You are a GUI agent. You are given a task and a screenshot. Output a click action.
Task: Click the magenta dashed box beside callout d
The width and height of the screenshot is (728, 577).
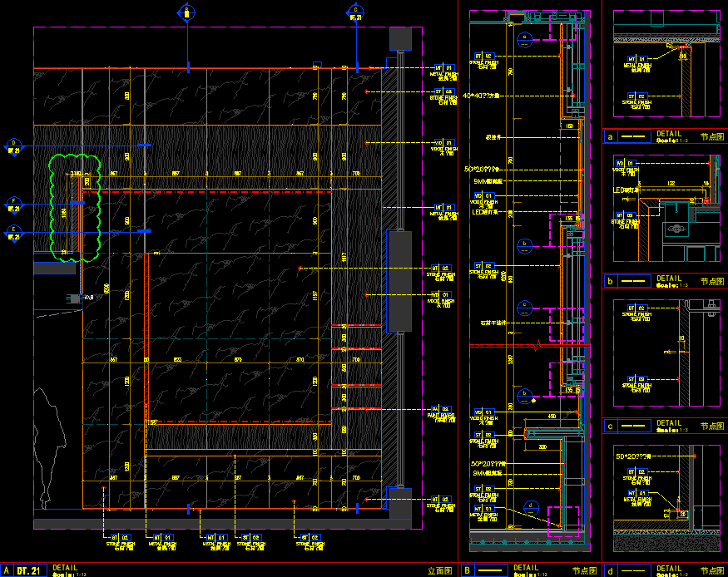click(563, 521)
